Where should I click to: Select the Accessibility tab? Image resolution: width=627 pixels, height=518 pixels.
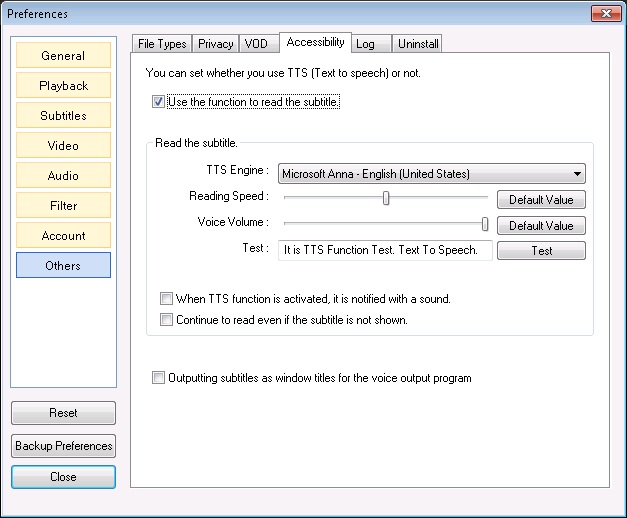(315, 42)
